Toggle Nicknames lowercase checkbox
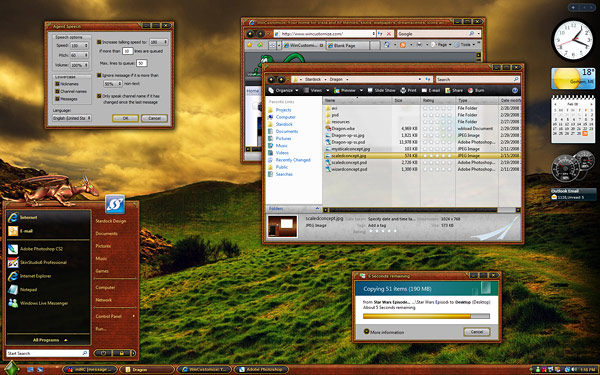The image size is (600, 375). point(57,84)
